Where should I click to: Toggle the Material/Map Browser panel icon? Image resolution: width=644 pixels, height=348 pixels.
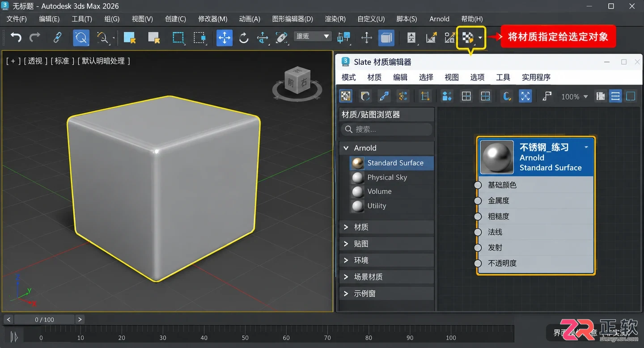tap(601, 96)
